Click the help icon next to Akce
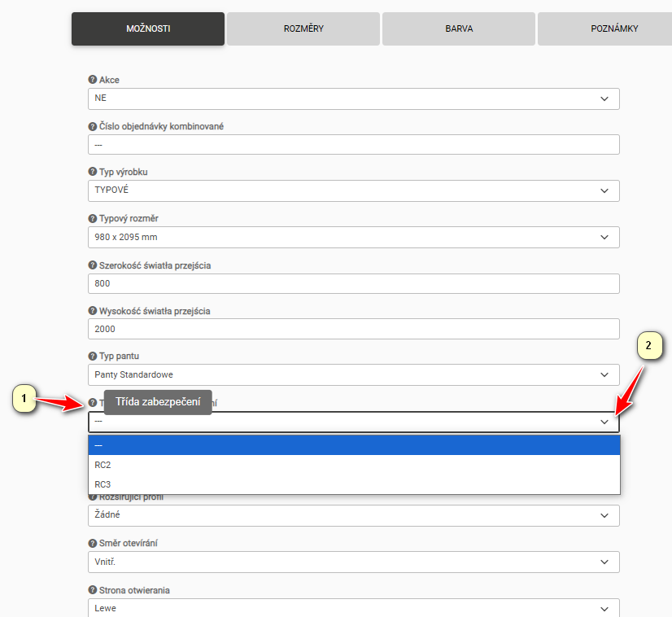The width and height of the screenshot is (672, 617). point(92,80)
